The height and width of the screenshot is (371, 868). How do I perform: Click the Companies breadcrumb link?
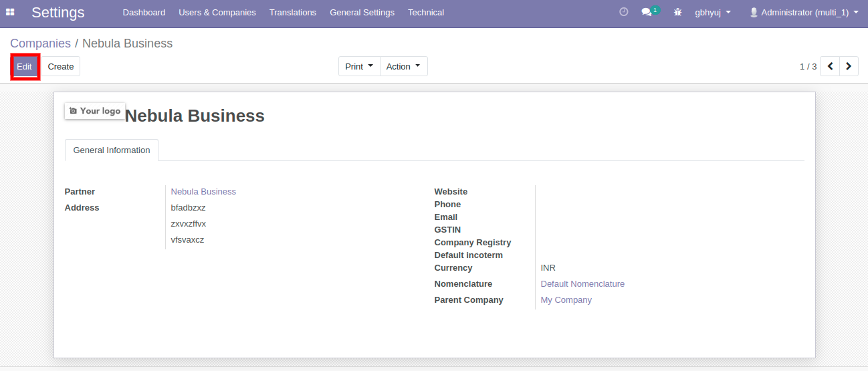(x=40, y=43)
